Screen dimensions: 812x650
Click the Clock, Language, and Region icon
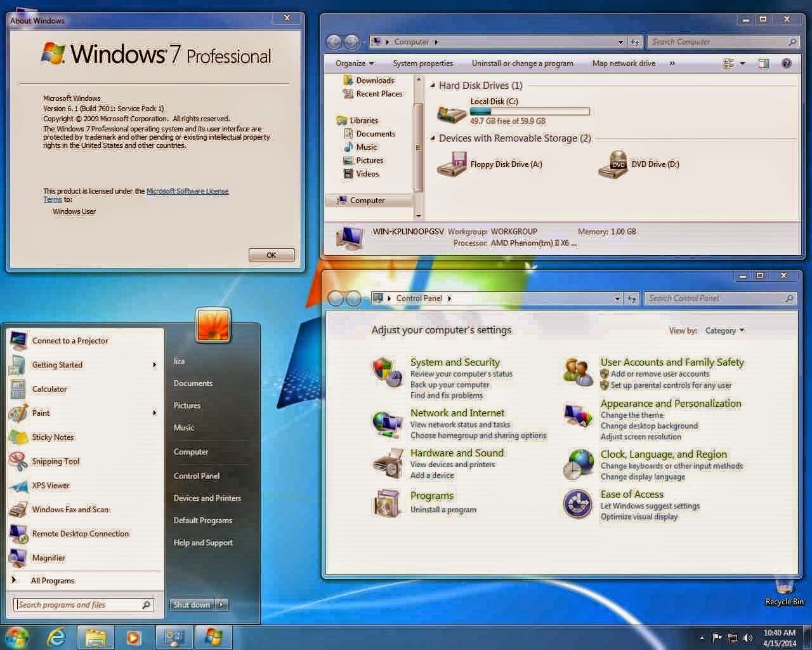coord(577,464)
